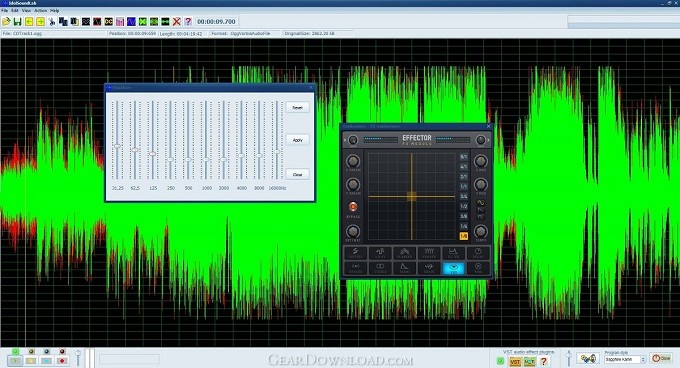Click the red record button at bottom left
Viewport: 680px width, 368px height.
62,361
